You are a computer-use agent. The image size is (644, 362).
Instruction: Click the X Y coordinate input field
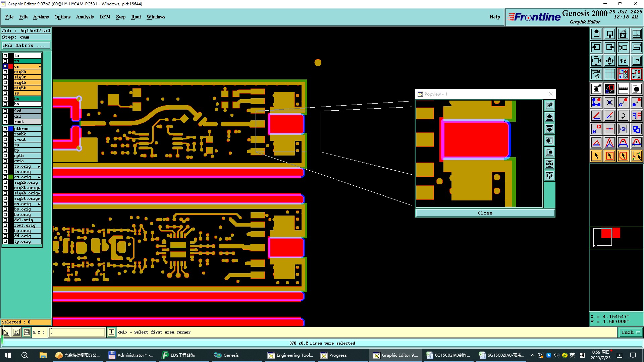pyautogui.click(x=77, y=332)
